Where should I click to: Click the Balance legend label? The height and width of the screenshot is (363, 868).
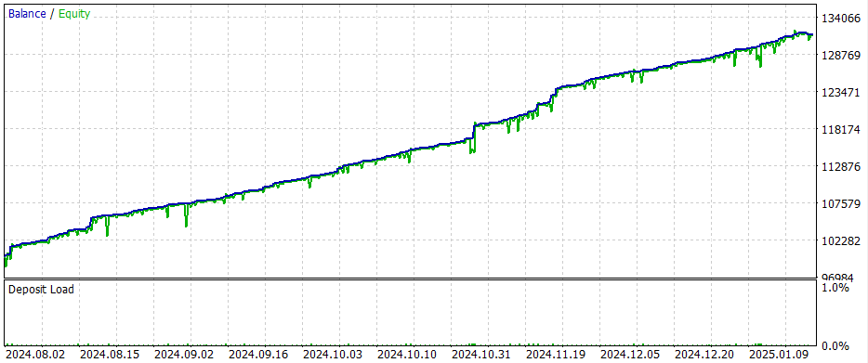(27, 14)
